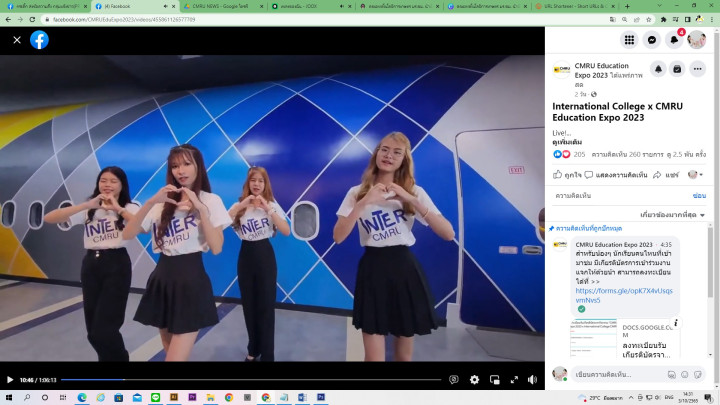
Task: Hide comments with ซ่อน link
Action: pos(699,196)
